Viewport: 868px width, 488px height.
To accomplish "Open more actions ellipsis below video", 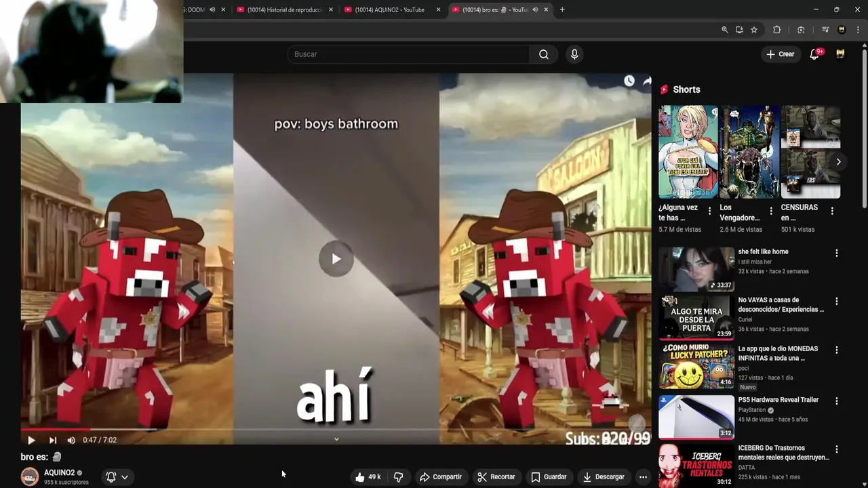I will pyautogui.click(x=643, y=477).
